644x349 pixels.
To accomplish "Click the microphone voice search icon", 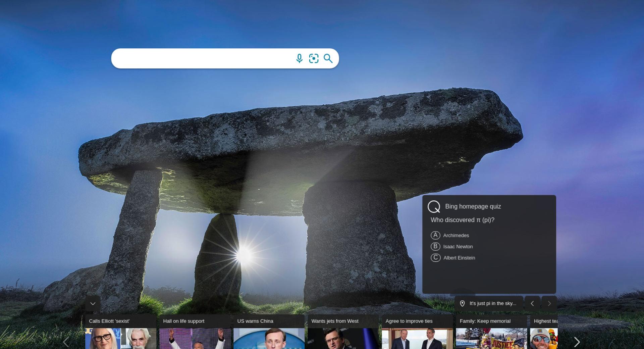I will pyautogui.click(x=299, y=58).
